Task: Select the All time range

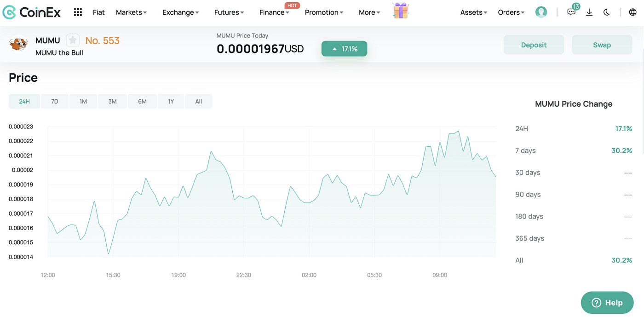Action: tap(198, 101)
